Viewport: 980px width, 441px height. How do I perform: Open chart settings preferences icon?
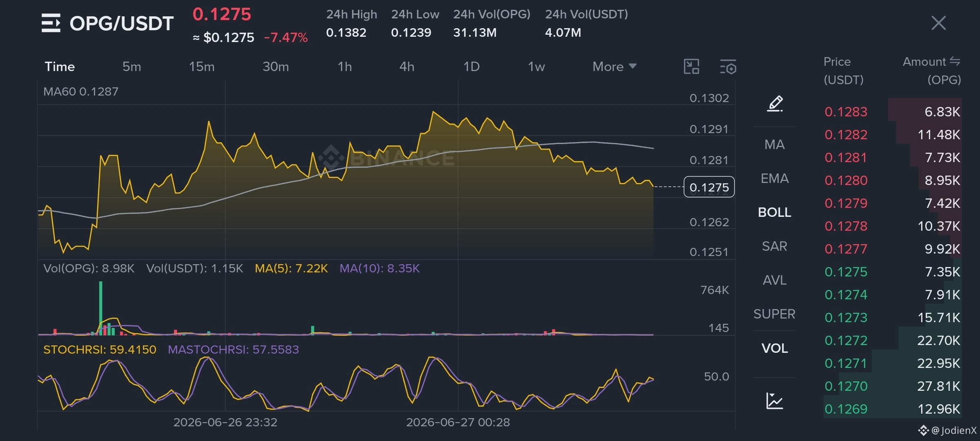[x=728, y=67]
